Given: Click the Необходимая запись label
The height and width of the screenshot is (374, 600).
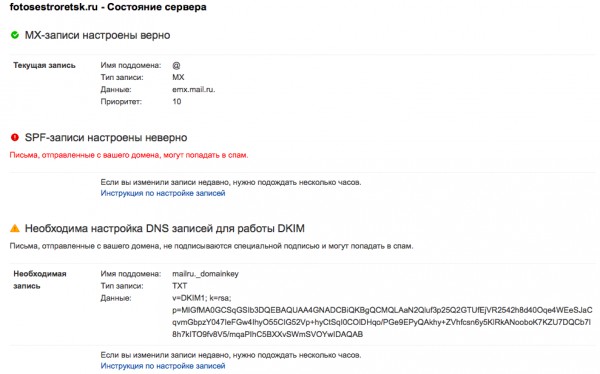Looking at the screenshot, I should click(40, 280).
